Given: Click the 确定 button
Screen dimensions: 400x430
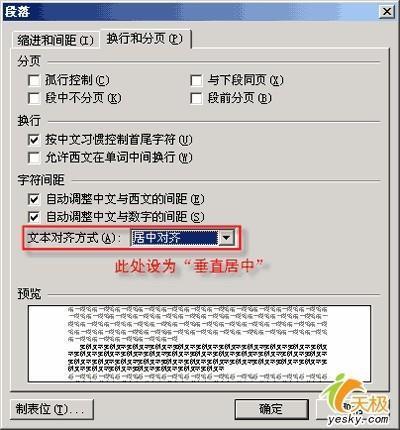Looking at the screenshot, I should (271, 409).
